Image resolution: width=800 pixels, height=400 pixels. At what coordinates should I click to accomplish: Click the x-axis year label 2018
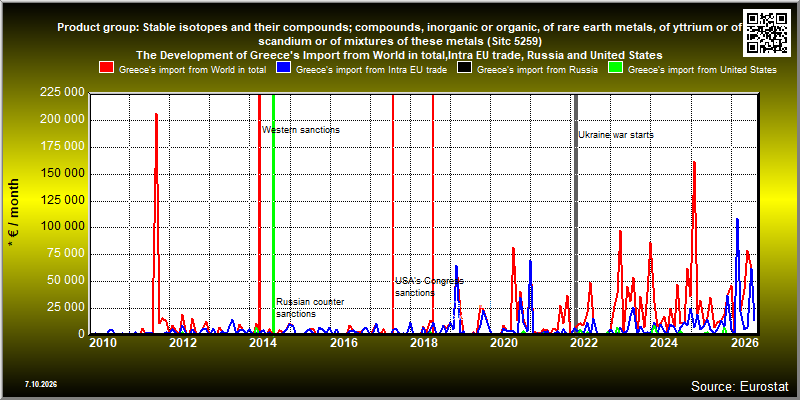tap(423, 344)
